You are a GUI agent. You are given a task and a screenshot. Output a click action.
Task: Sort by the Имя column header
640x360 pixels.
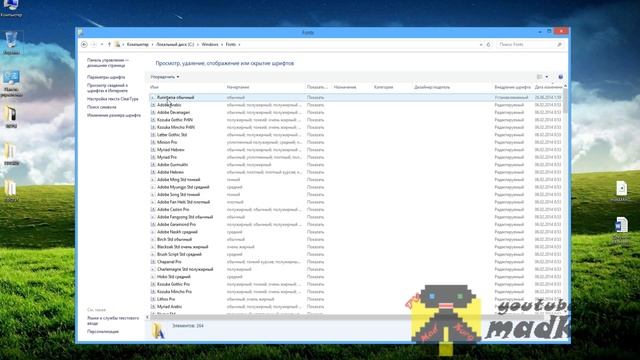187,87
